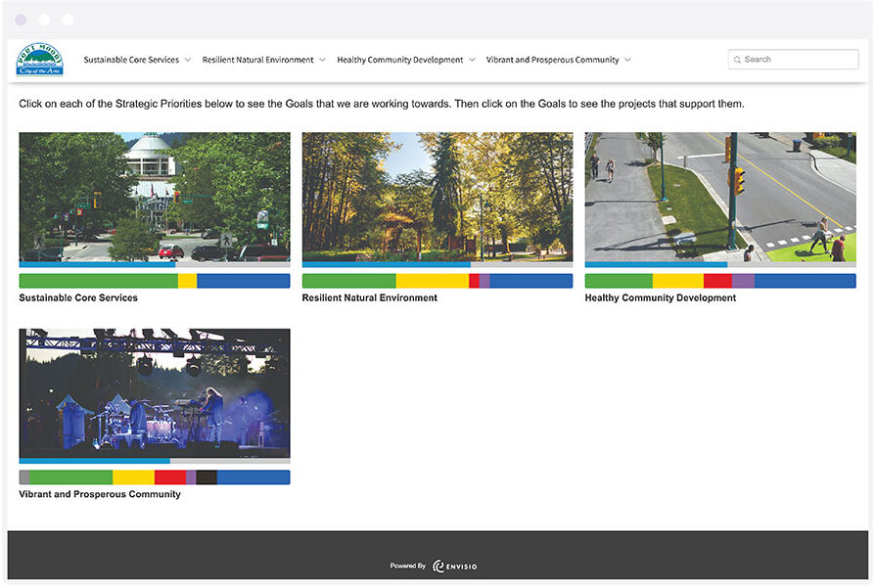Click the Resilient Natural Environment card title

tap(369, 297)
